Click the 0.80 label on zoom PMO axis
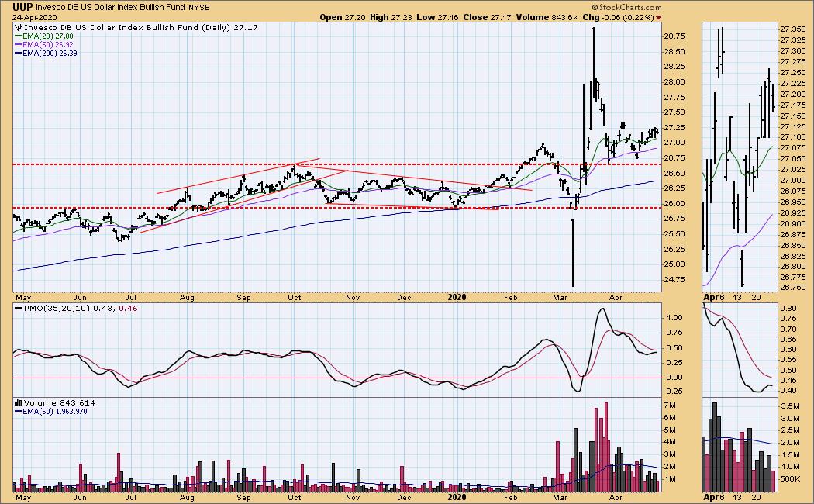Screen dimensions: 814x504 788,309
